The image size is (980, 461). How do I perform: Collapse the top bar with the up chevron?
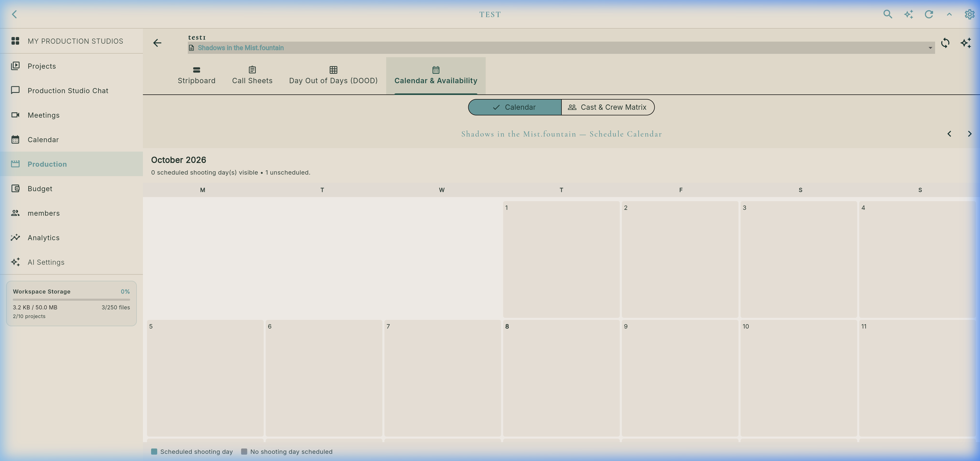(949, 14)
